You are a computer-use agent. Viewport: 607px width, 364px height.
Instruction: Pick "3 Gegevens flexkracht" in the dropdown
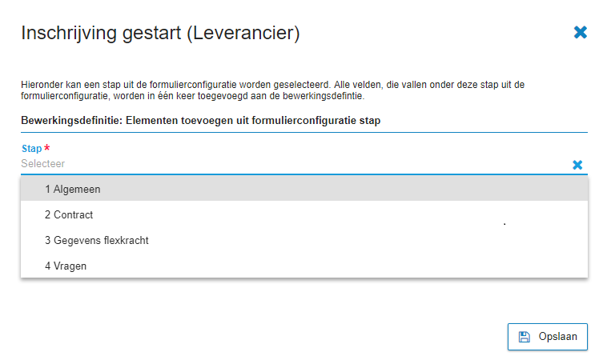[x=304, y=240]
